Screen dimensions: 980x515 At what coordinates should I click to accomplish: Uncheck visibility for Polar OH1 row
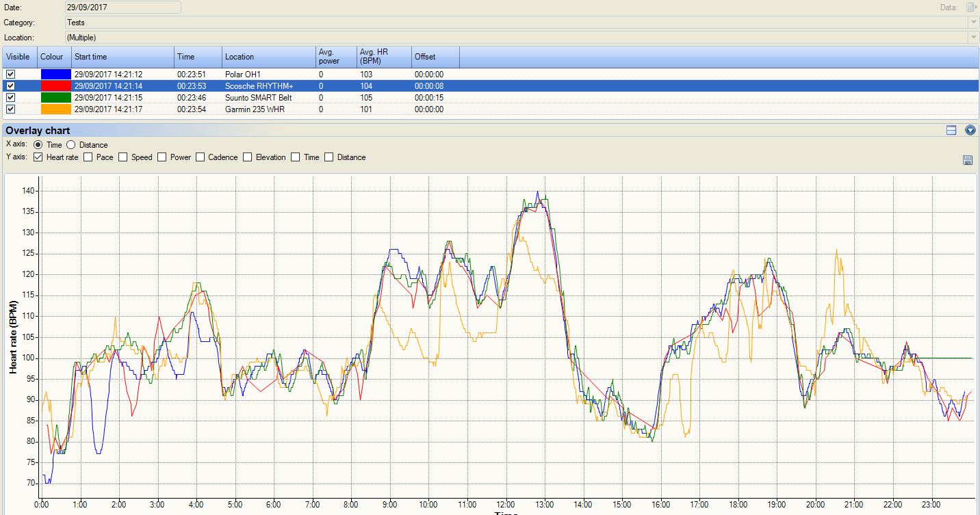click(x=10, y=74)
